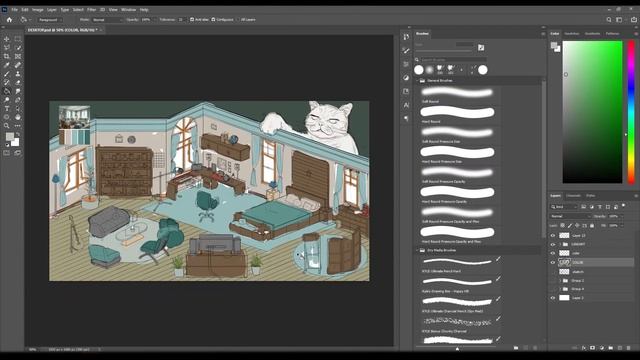The image size is (640, 360).
Task: Add layer mask icon in Layers panel
Action: (593, 348)
